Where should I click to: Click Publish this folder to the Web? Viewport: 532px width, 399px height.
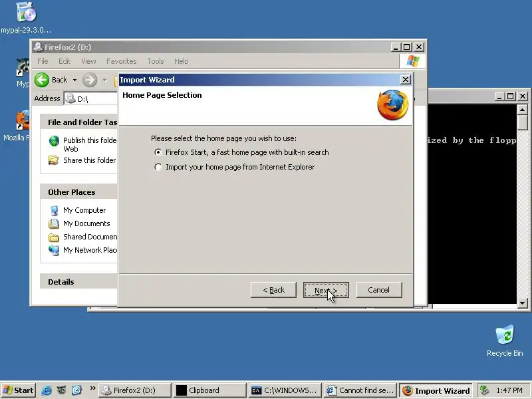(90, 144)
